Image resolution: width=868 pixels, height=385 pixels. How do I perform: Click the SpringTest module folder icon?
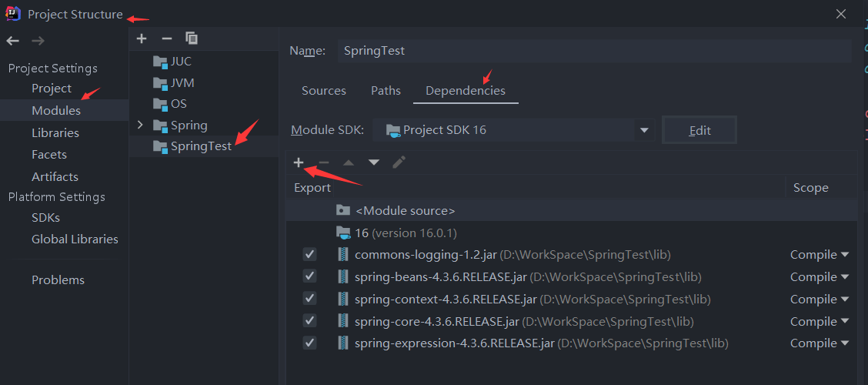[161, 147]
